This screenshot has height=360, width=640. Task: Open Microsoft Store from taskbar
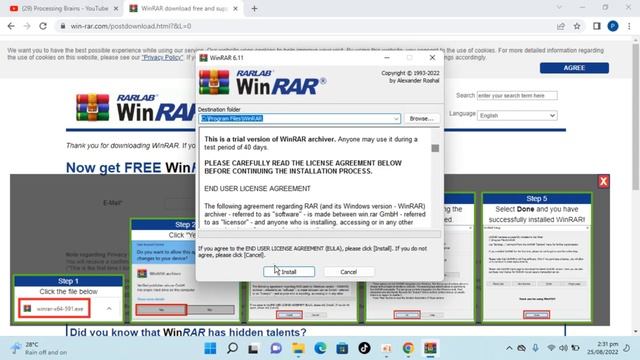(x=342, y=348)
